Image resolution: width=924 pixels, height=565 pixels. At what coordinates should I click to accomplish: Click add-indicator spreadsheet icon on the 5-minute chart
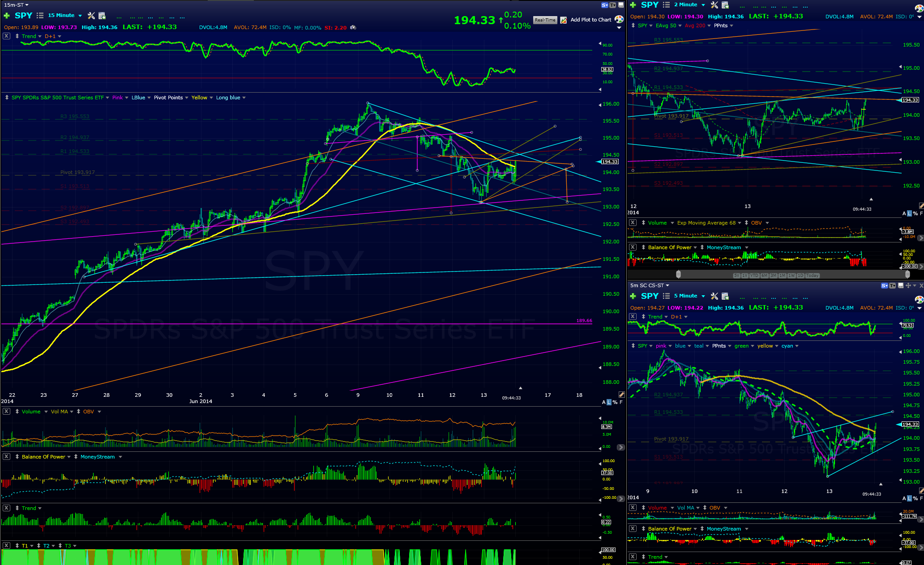(725, 296)
